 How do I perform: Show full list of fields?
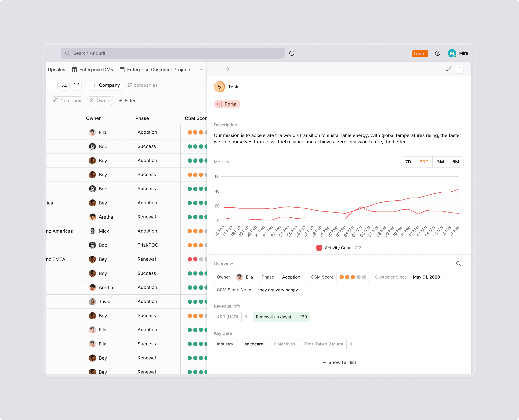(339, 362)
